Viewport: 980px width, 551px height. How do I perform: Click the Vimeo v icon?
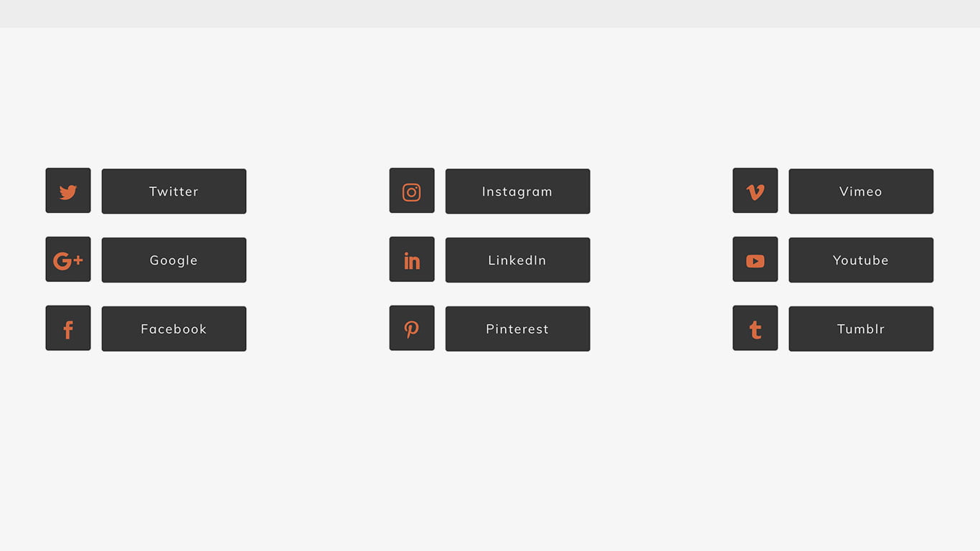click(755, 192)
